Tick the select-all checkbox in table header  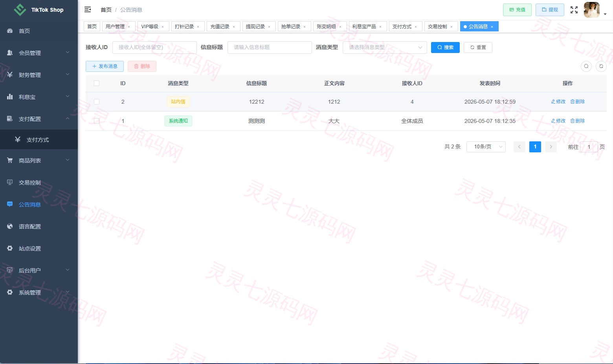click(x=97, y=83)
